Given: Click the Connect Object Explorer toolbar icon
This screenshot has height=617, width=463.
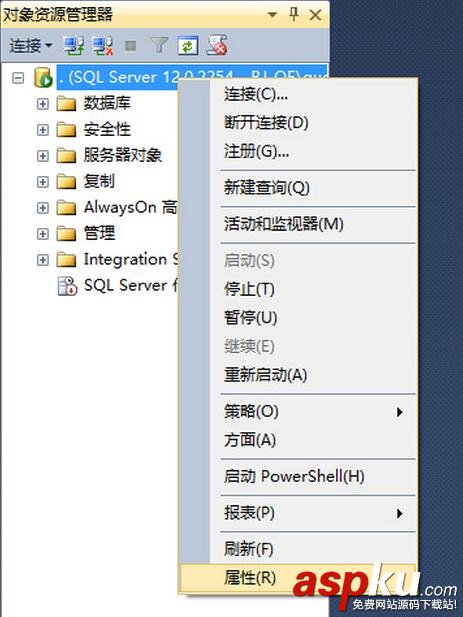Looking at the screenshot, I should click(74, 46).
